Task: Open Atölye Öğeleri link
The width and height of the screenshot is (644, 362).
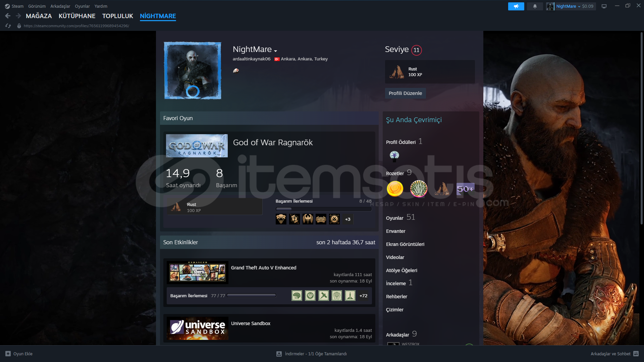Action: [x=401, y=270]
